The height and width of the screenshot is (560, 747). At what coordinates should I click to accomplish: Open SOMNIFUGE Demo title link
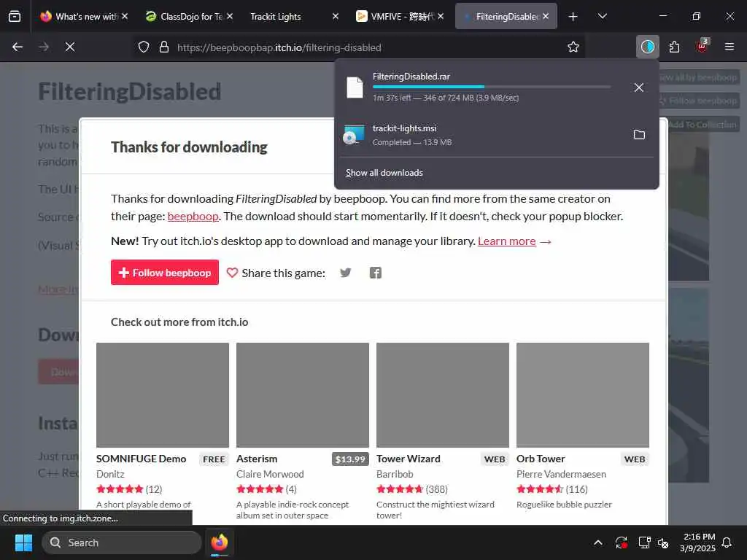tap(141, 459)
